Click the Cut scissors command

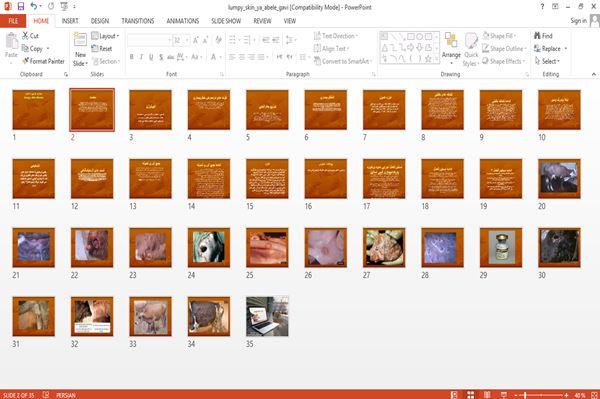tap(31, 36)
